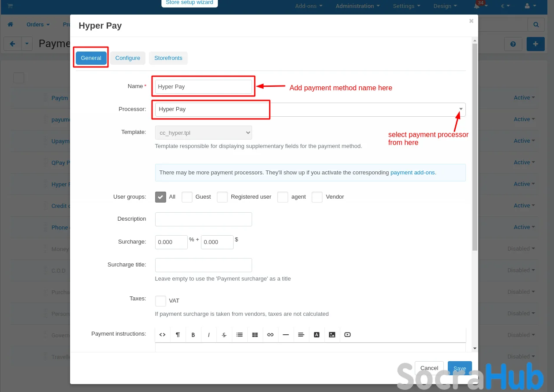Click the search magnifier icon
This screenshot has width=554, height=392.
pos(536,25)
